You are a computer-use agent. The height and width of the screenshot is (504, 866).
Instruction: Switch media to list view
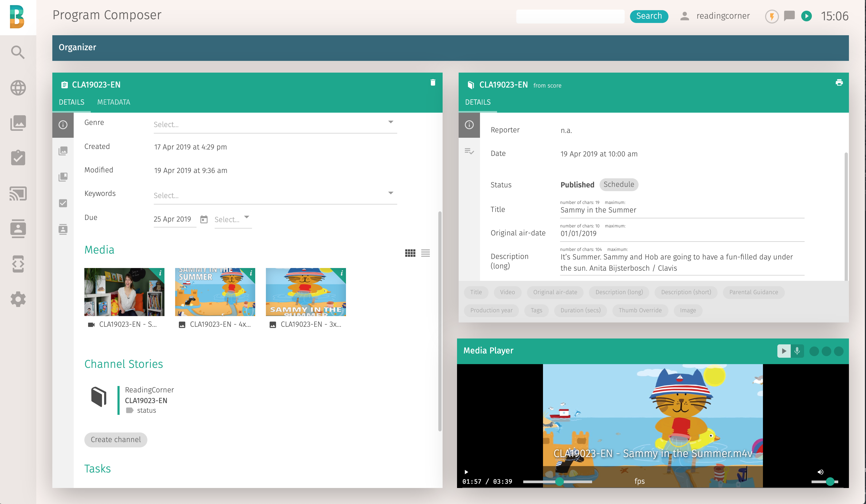click(426, 253)
